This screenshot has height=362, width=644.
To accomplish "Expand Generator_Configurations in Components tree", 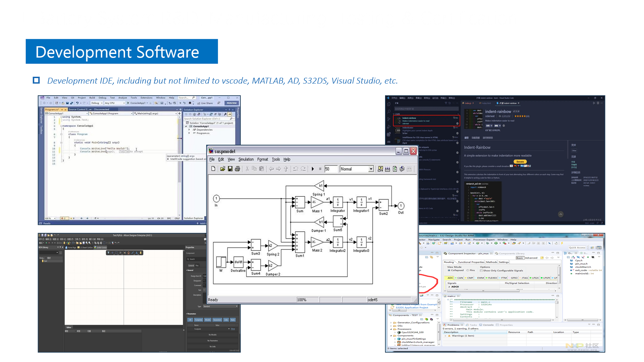I will coord(391,322).
